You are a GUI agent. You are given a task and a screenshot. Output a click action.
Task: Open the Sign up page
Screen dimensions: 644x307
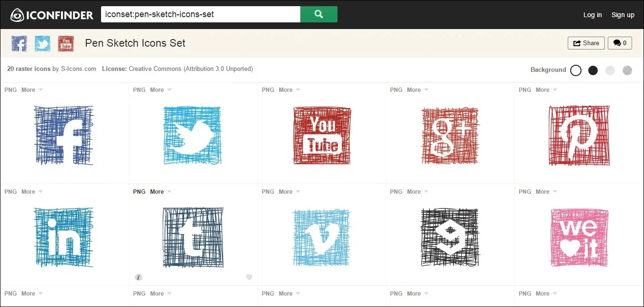click(x=623, y=15)
